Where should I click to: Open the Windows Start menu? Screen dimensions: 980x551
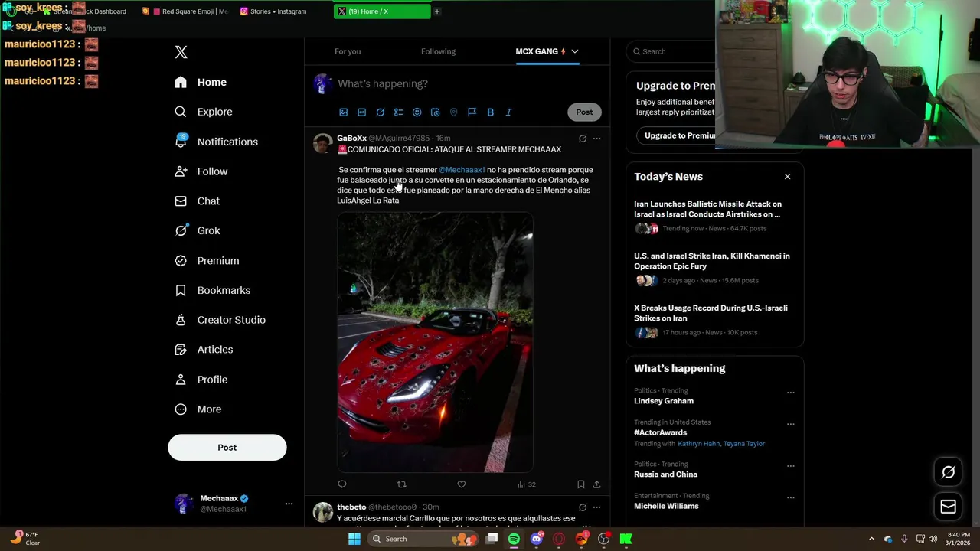[x=354, y=539]
